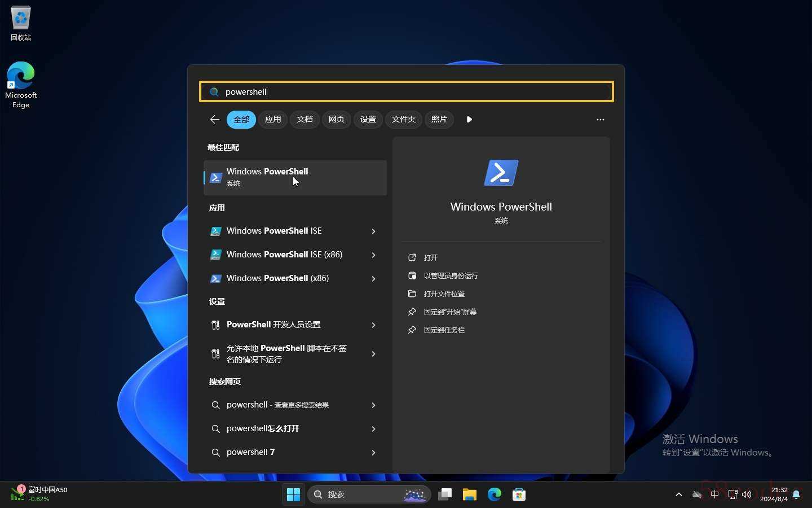Click the search icon beside powershell怎么打开

[x=215, y=429]
